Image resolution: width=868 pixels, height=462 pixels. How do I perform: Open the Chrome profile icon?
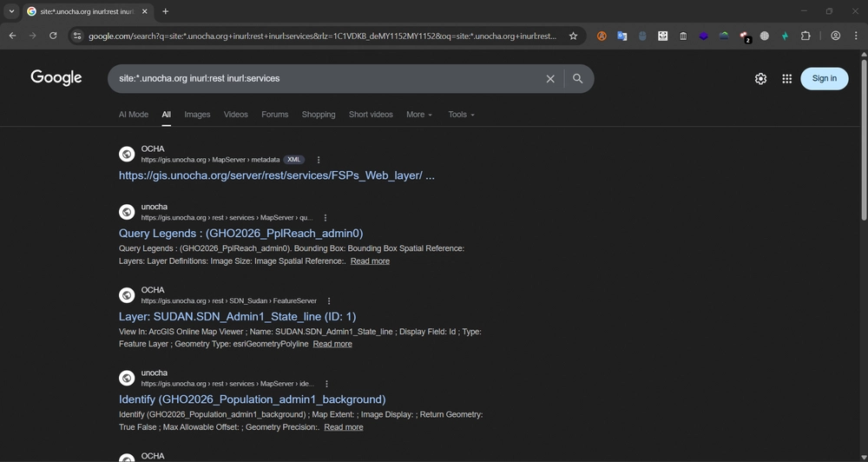(835, 36)
